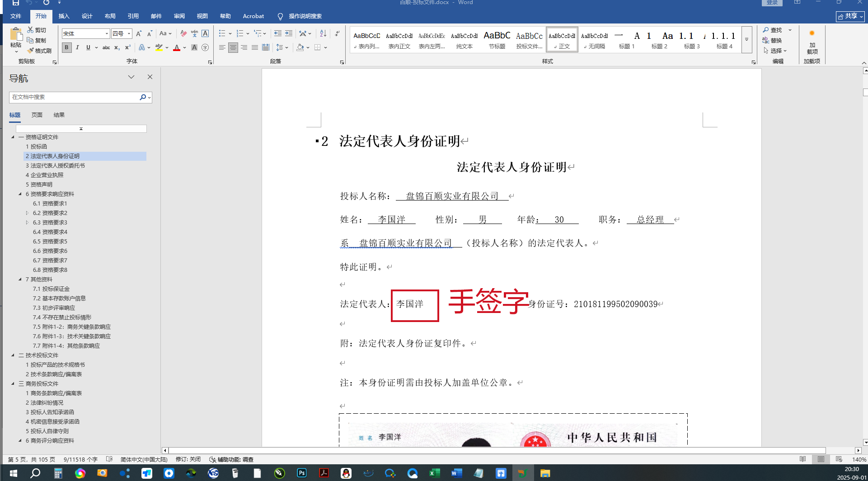Open the font name dropdown (宋体)

(x=107, y=33)
